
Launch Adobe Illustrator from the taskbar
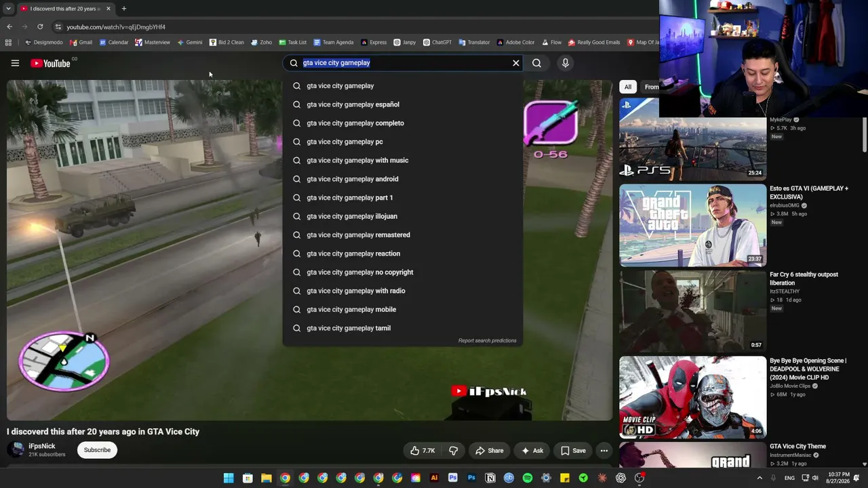[434, 478]
